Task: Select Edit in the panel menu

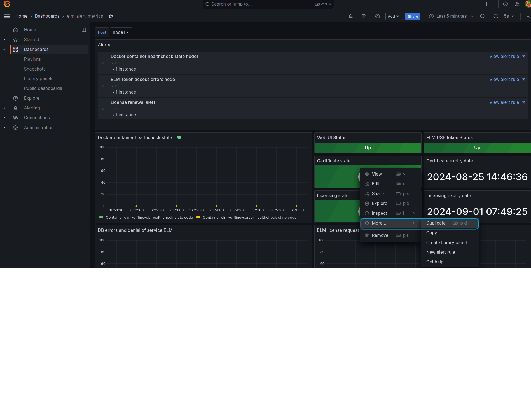Action: tap(390, 184)
